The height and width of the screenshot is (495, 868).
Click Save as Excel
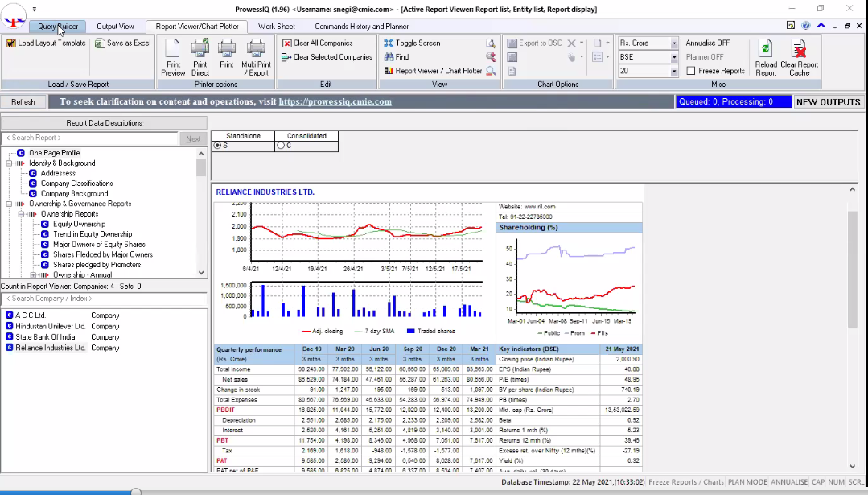[x=122, y=43]
